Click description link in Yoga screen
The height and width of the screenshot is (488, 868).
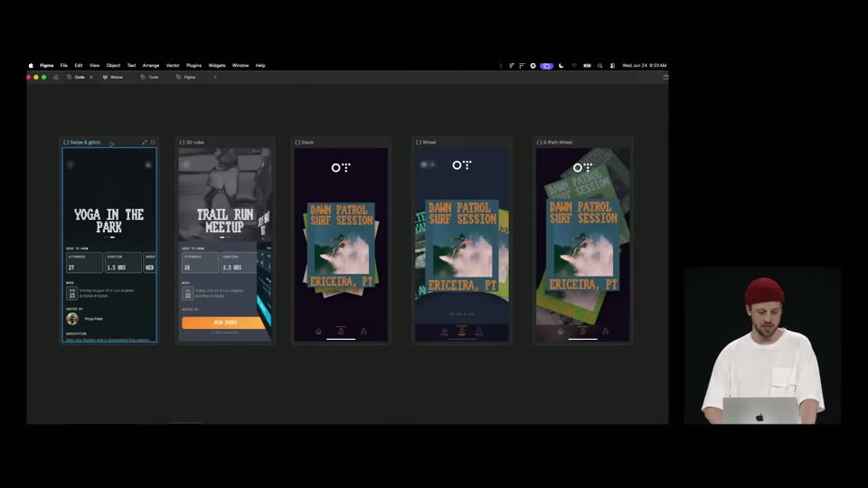pyautogui.click(x=108, y=340)
